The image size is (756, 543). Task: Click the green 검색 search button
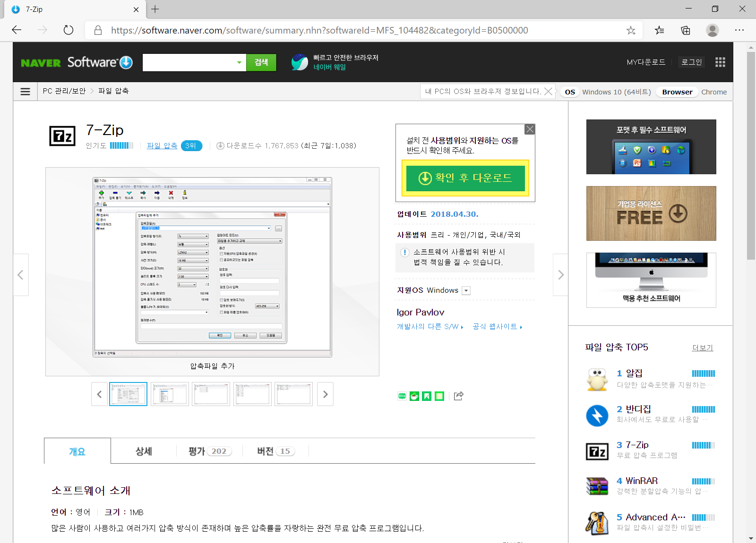(261, 62)
